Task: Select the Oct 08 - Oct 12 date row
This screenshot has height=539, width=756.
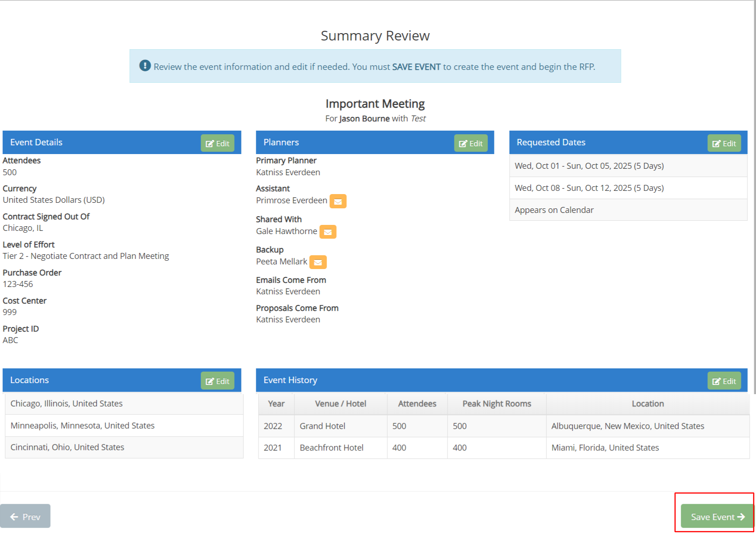Action: (628, 188)
